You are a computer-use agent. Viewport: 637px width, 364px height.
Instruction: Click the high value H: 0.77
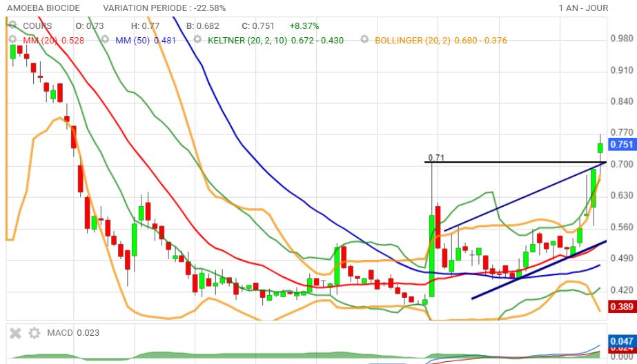[145, 26]
